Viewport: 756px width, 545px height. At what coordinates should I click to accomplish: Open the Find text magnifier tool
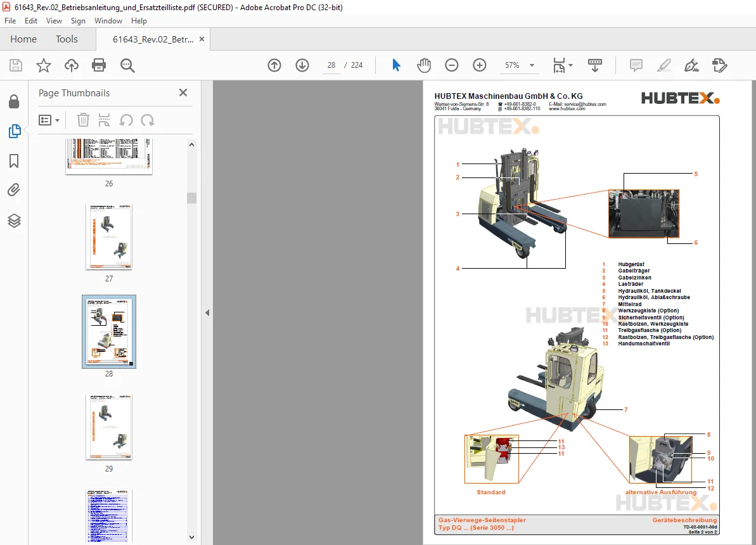[x=127, y=65]
